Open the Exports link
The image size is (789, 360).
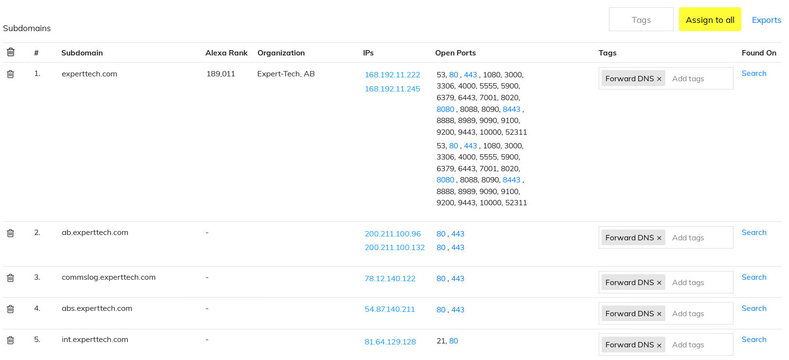click(766, 20)
